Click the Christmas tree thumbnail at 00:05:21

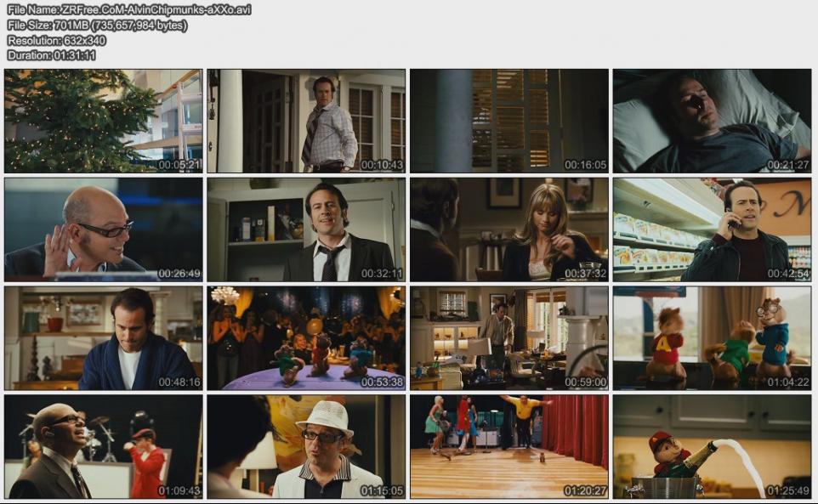tap(103, 121)
